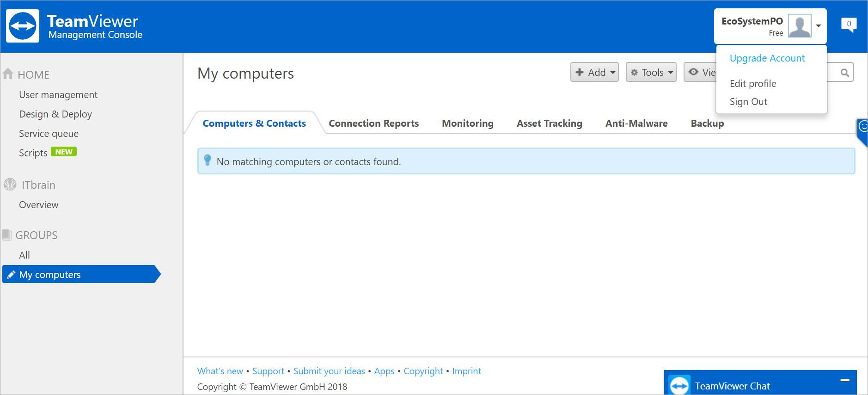This screenshot has width=868, height=395.
Task: Open the Support footer link
Action: click(268, 371)
